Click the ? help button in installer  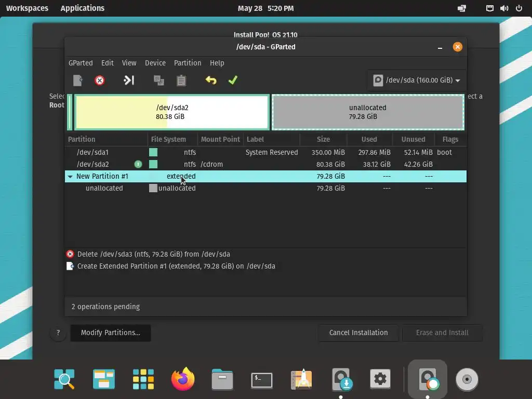point(58,333)
